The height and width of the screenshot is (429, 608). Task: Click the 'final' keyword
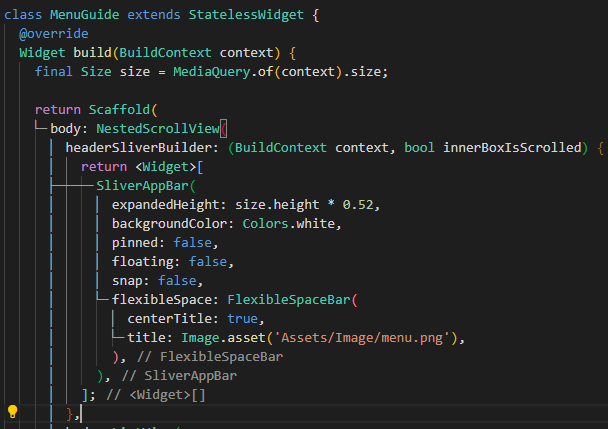54,72
